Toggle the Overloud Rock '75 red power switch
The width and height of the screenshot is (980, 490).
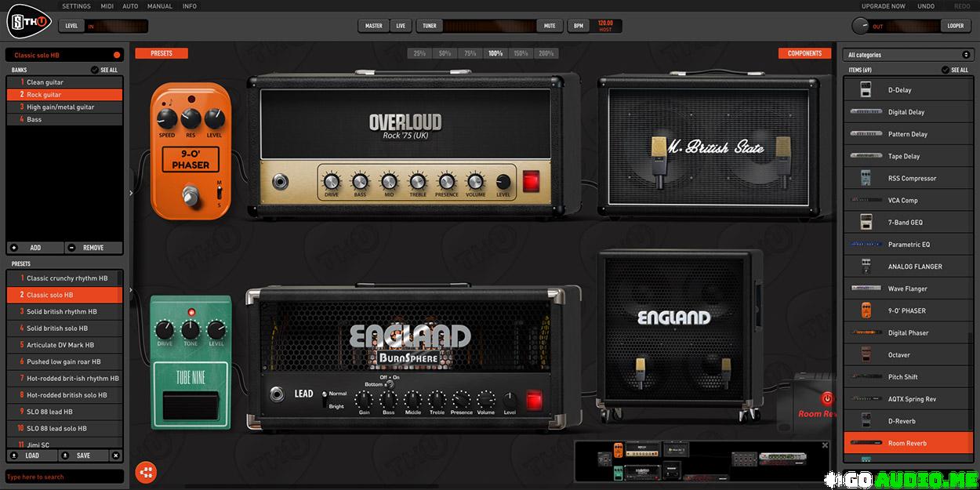pos(532,182)
